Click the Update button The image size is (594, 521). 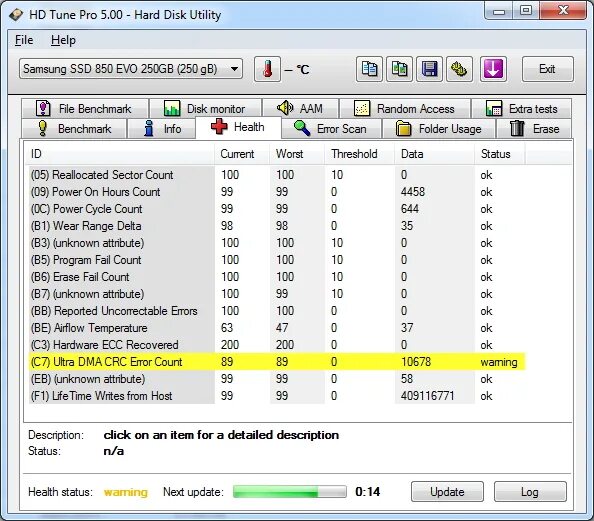click(x=447, y=492)
